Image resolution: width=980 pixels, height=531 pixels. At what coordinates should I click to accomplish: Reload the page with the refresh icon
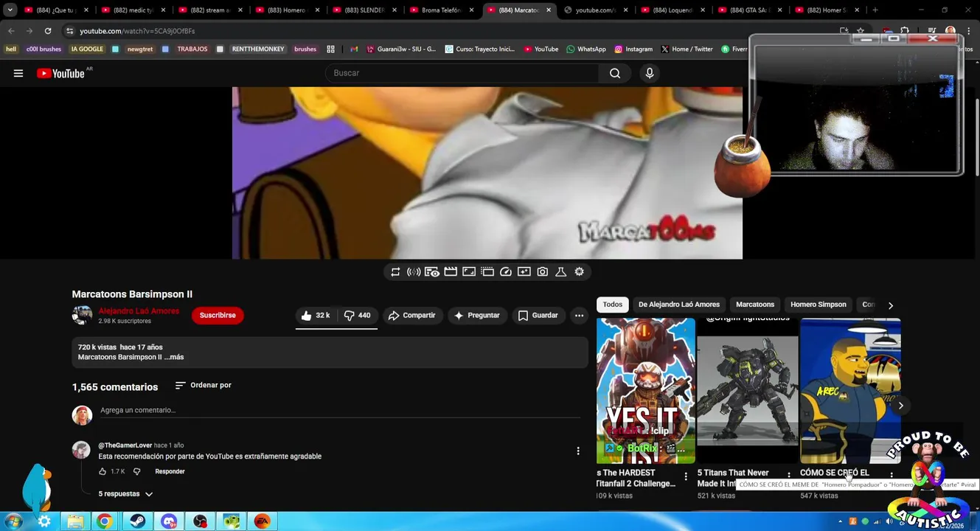coord(48,31)
